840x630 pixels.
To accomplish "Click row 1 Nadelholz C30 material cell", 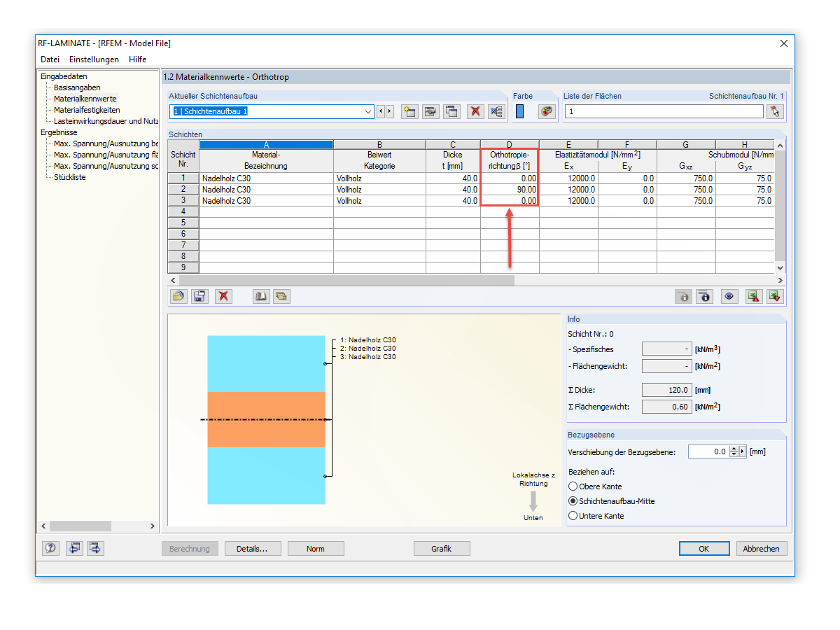I will coord(267,178).
